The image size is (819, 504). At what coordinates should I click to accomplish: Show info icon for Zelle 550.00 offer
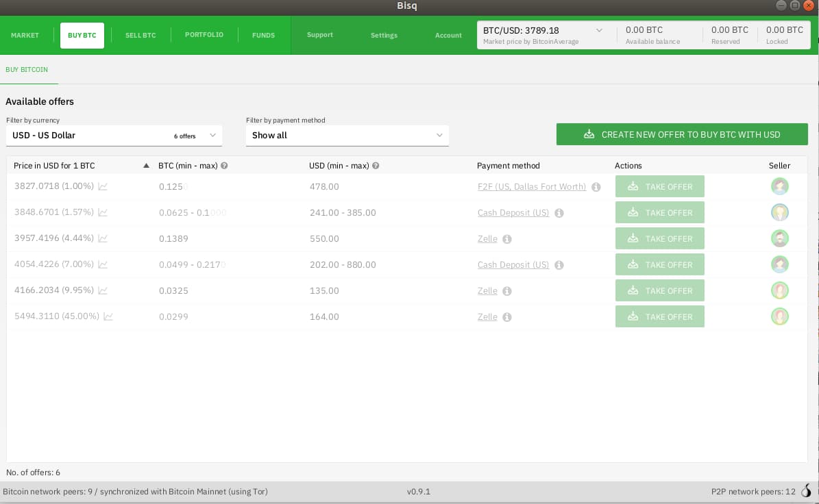[506, 239]
